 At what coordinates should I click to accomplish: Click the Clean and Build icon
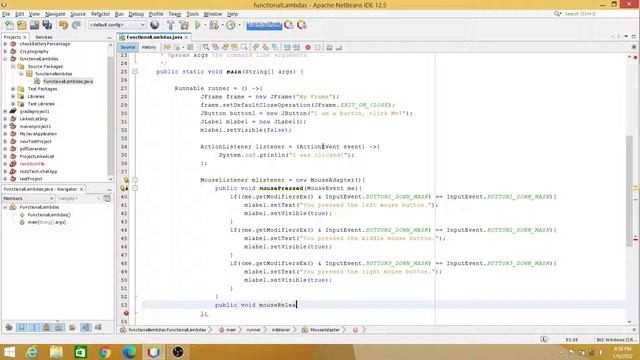tap(184, 25)
